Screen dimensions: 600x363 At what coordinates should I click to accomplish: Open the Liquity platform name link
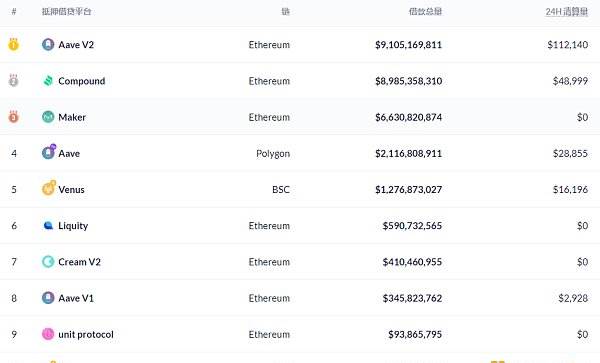click(73, 226)
